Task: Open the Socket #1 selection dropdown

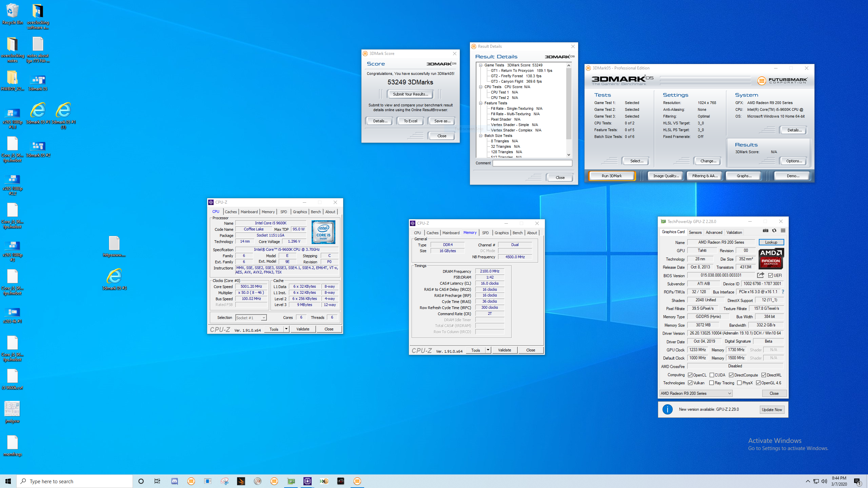Action: [x=251, y=318]
